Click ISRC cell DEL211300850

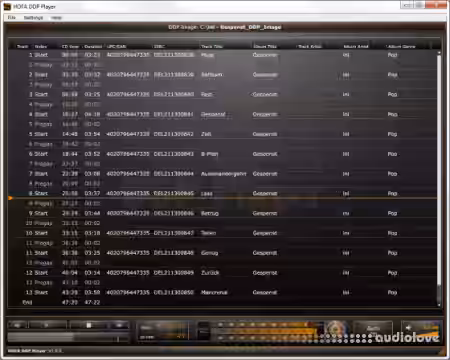[174, 292]
